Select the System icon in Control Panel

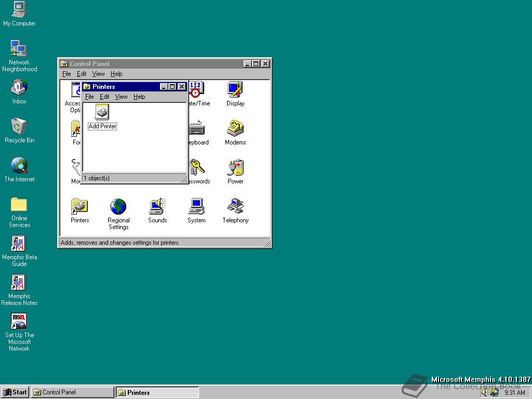pos(196,207)
